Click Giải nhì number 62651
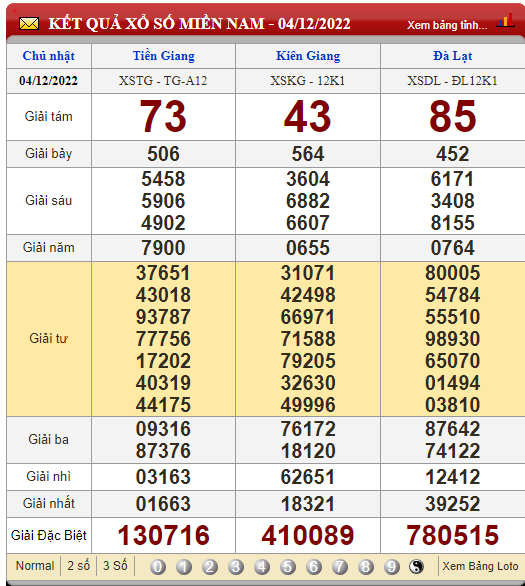Screen dimensions: 525x586 pos(308,477)
